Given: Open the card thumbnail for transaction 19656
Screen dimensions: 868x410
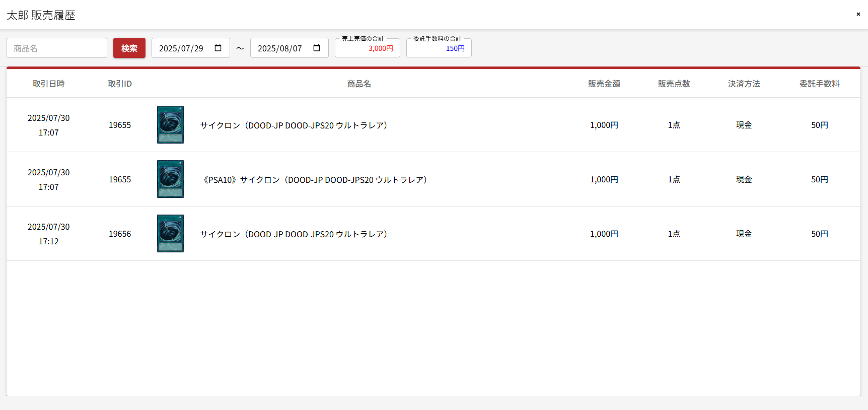Looking at the screenshot, I should (170, 233).
